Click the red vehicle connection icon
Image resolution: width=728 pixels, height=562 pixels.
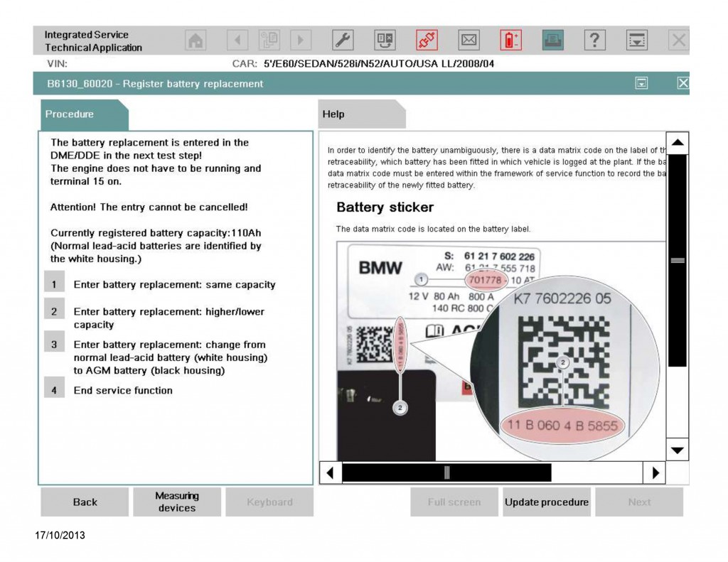click(x=427, y=41)
